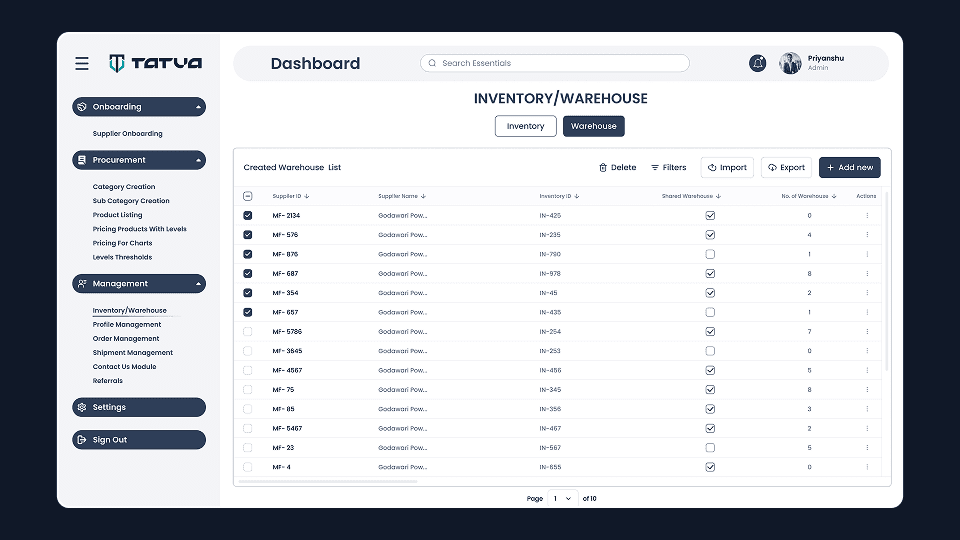The image size is (960, 540).
Task: Open Profile Management from sidebar
Action: pyautogui.click(x=127, y=325)
